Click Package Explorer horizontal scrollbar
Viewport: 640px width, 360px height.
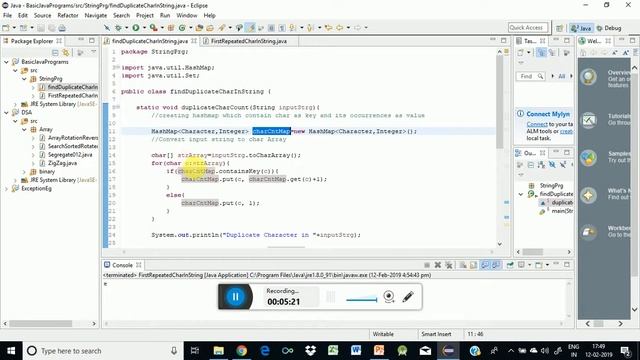41,324
